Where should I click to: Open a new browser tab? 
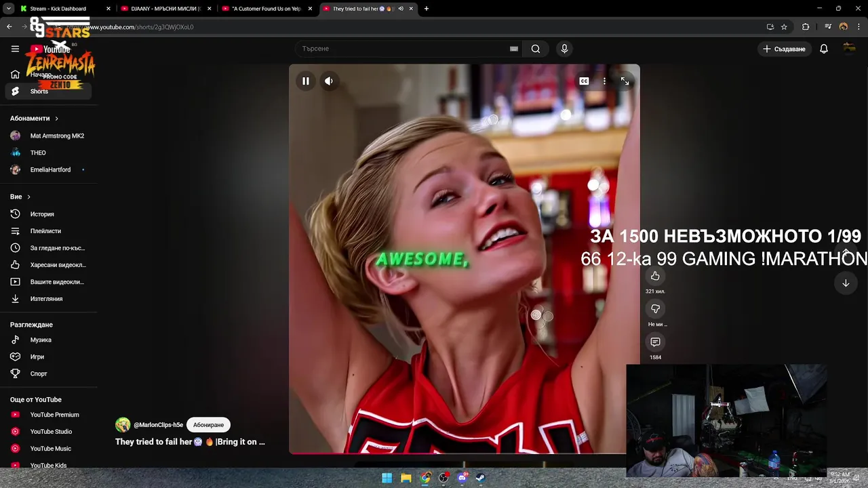click(x=427, y=9)
